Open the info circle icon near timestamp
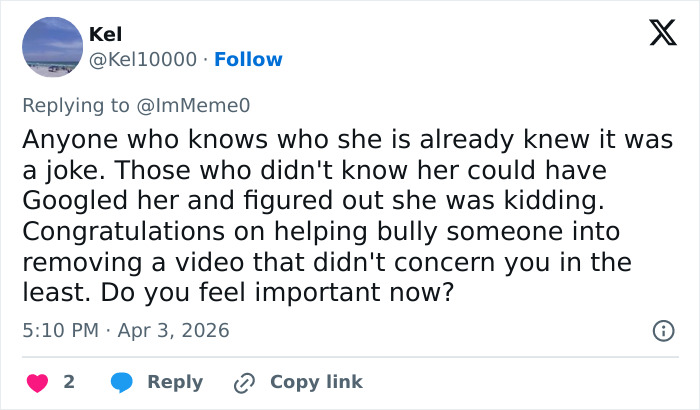The image size is (700, 410). point(661,330)
